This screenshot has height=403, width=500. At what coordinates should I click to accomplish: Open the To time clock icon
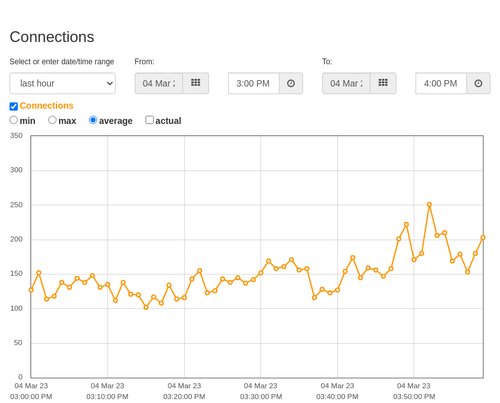click(478, 83)
